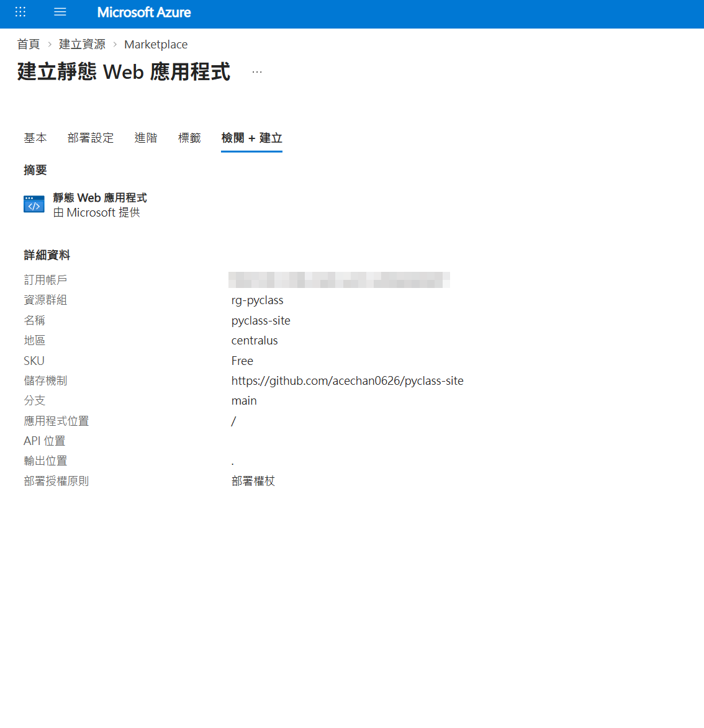
Task: Click the 應用程式位置 label
Action: (x=56, y=421)
